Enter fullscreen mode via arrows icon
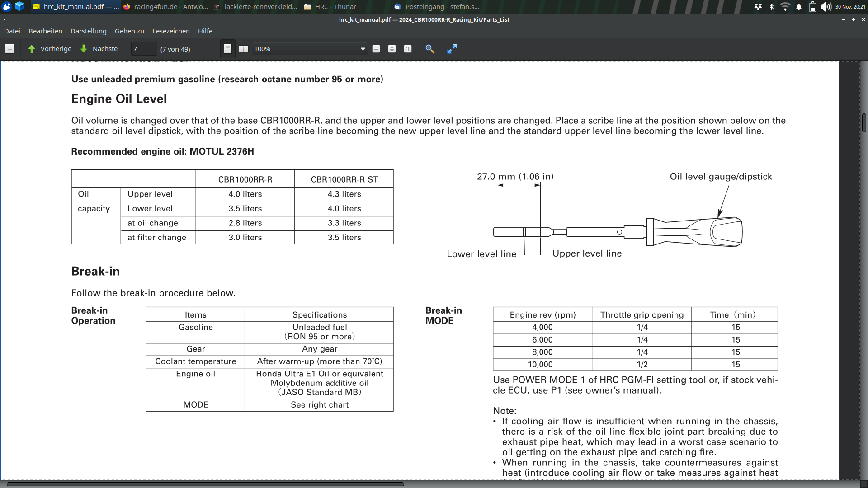The image size is (868, 488). click(x=452, y=49)
